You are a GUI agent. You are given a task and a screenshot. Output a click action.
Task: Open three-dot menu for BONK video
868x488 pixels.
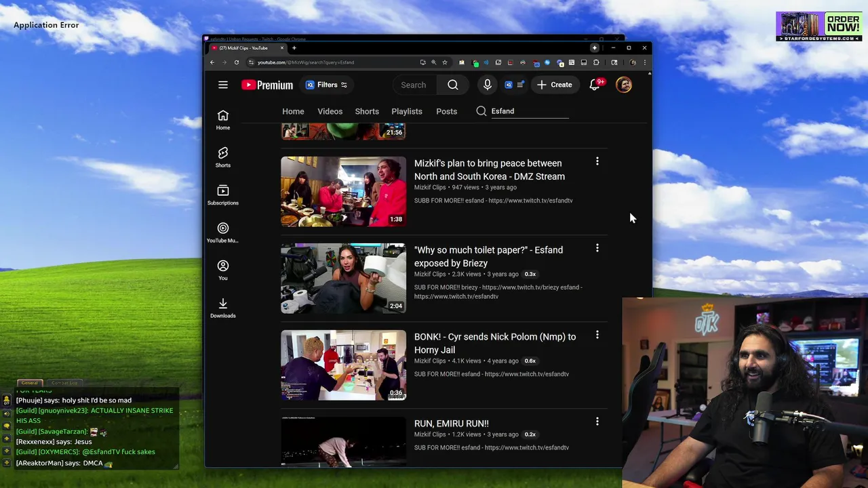click(597, 335)
